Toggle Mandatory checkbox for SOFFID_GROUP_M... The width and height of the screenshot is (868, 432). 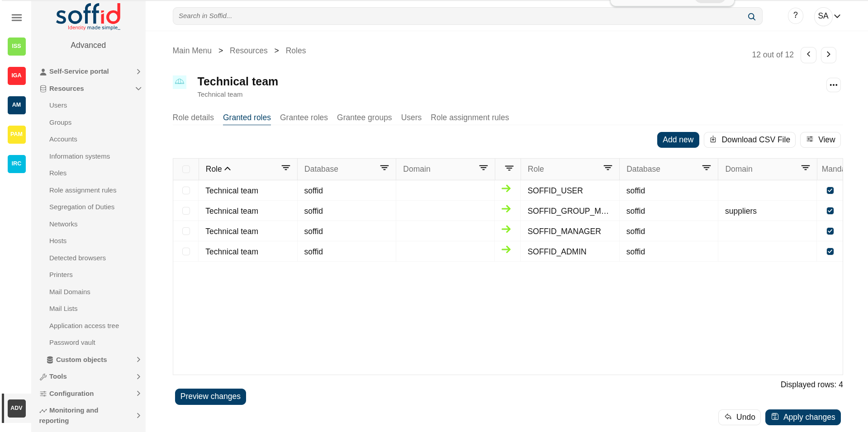[830, 211]
